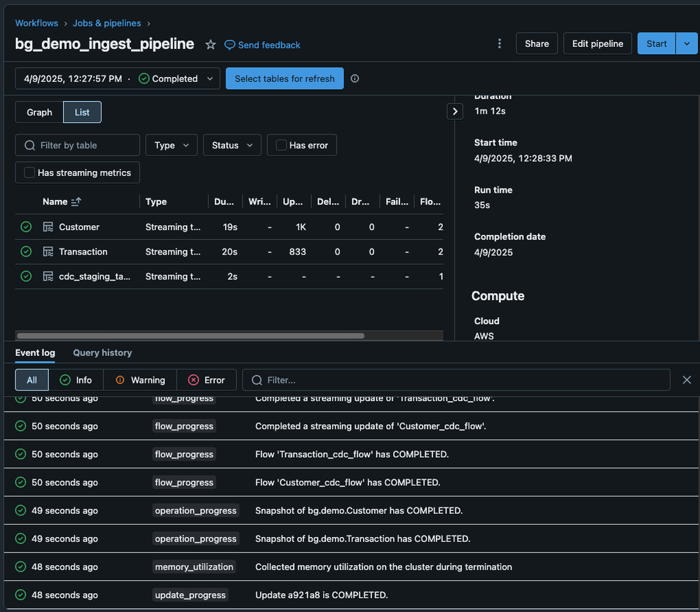Click the Name column header
The height and width of the screenshot is (612, 700).
click(x=55, y=202)
